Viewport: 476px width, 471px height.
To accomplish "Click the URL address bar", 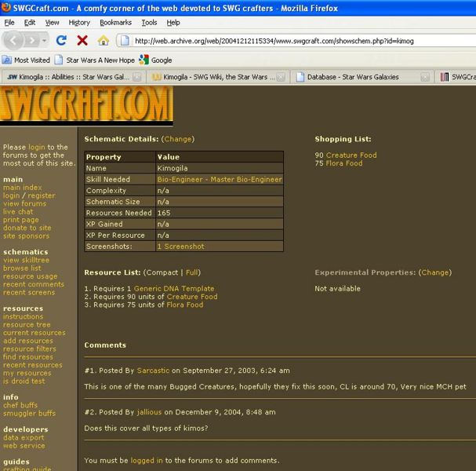I will click(x=298, y=41).
